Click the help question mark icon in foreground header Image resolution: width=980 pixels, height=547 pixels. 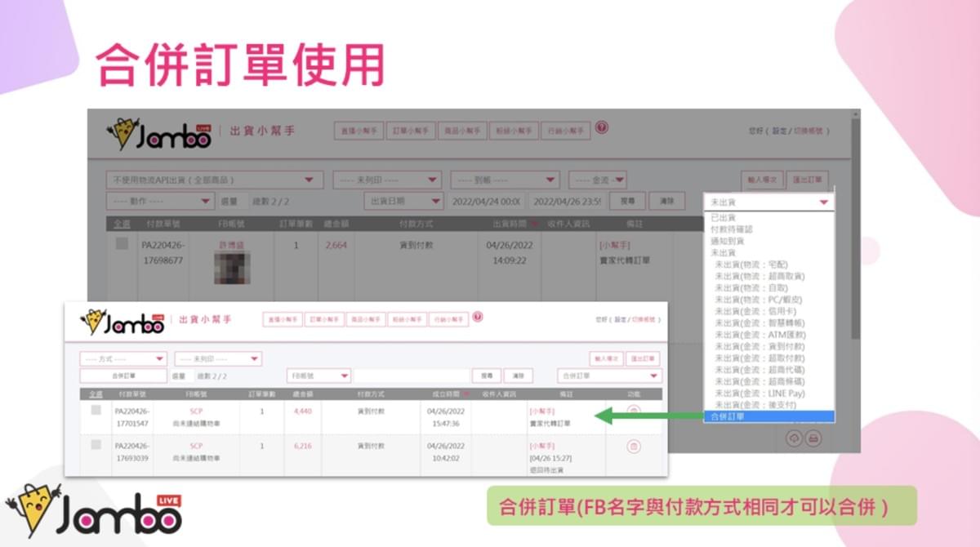(x=478, y=317)
